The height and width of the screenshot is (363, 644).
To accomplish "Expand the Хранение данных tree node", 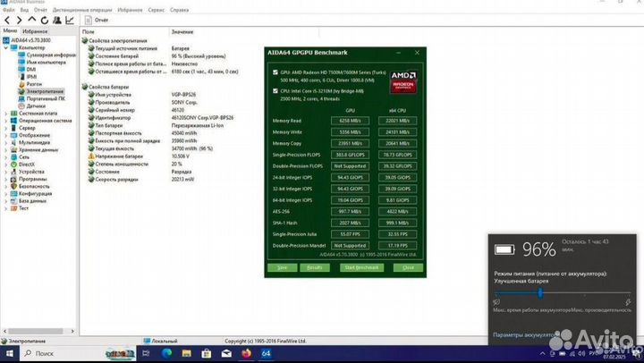I will tap(5, 150).
